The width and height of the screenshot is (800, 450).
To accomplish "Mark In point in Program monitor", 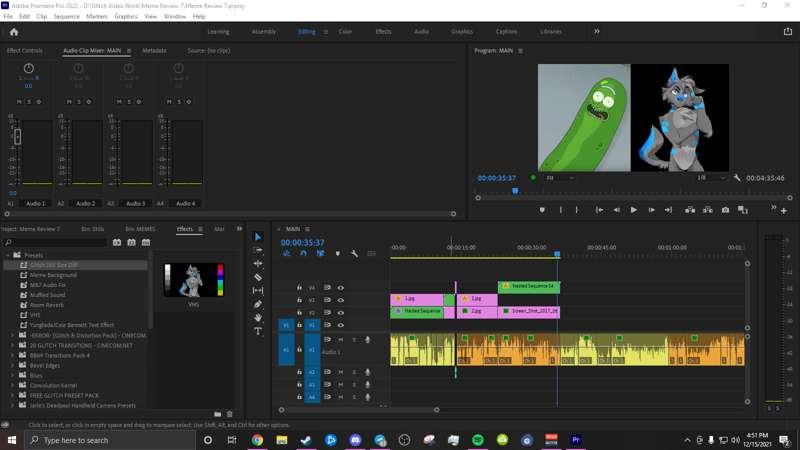I will point(561,210).
